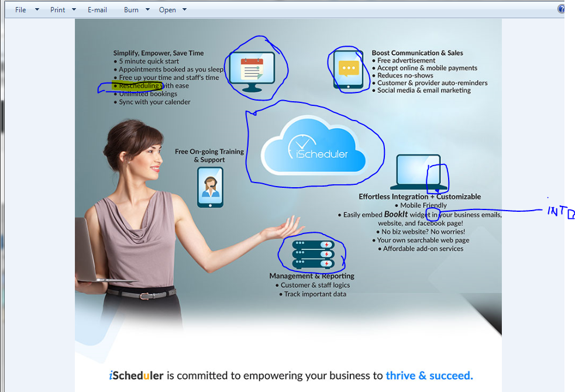
Task: Click 'Free up your time and staff's time'
Action: 168,77
